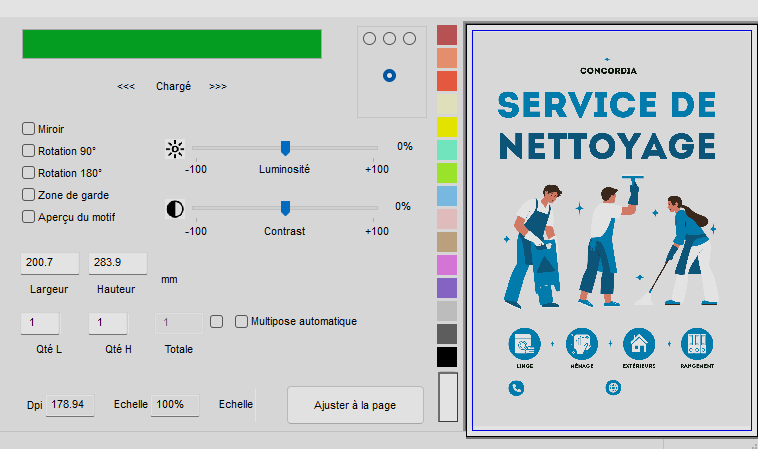
Task: Toggle Rotation 90° checkbox
Action: click(29, 151)
